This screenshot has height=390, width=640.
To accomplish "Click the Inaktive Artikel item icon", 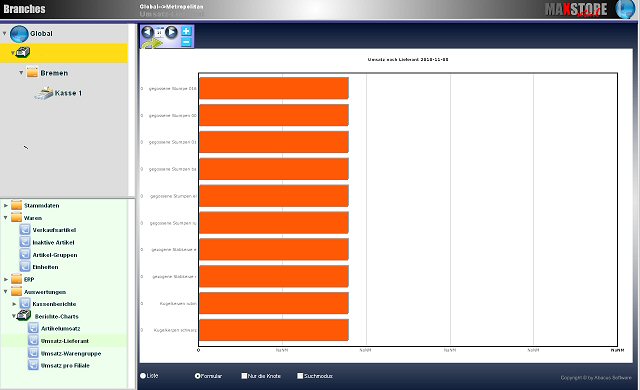I will tap(25, 242).
